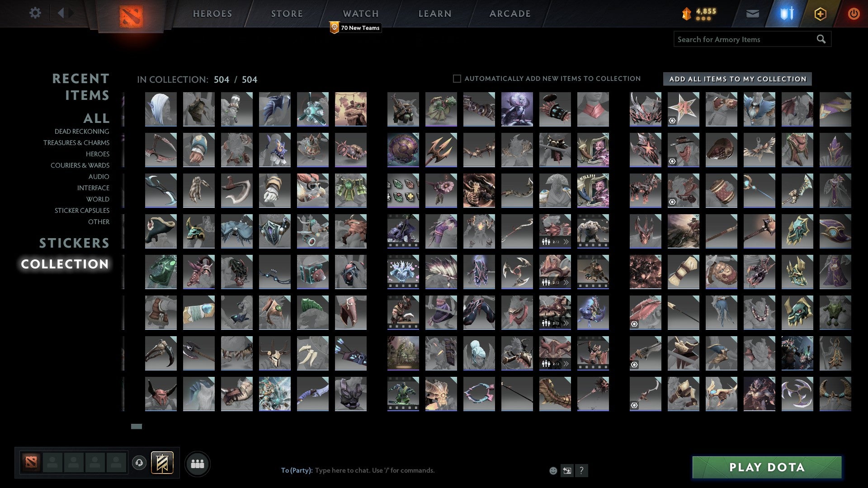Click the striped banner icon in party bar
This screenshot has height=488, width=868.
click(162, 463)
